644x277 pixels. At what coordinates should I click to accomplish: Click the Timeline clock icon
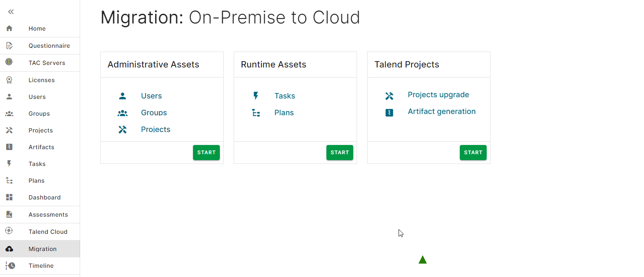click(x=10, y=266)
